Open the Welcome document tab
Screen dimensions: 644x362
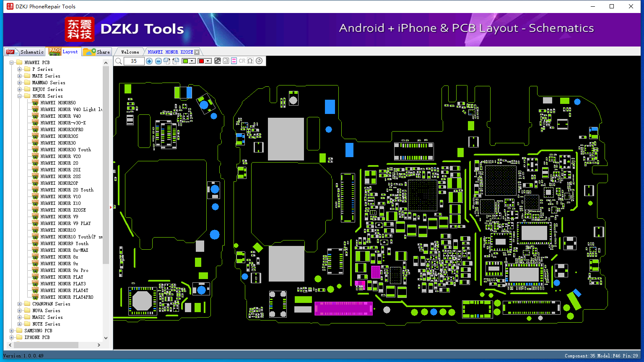[130, 52]
